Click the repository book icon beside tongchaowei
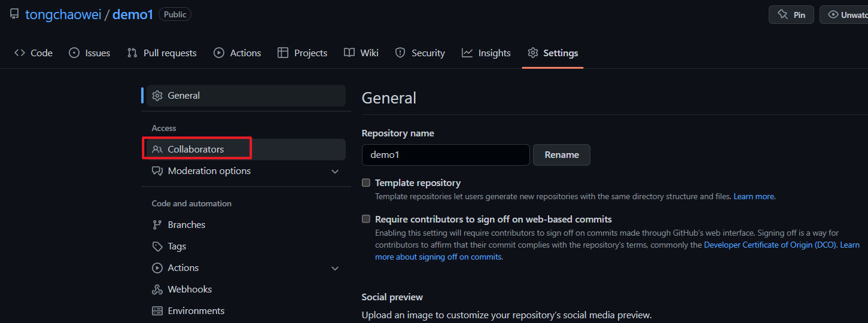Screen dimensions: 868x323 tap(14, 14)
